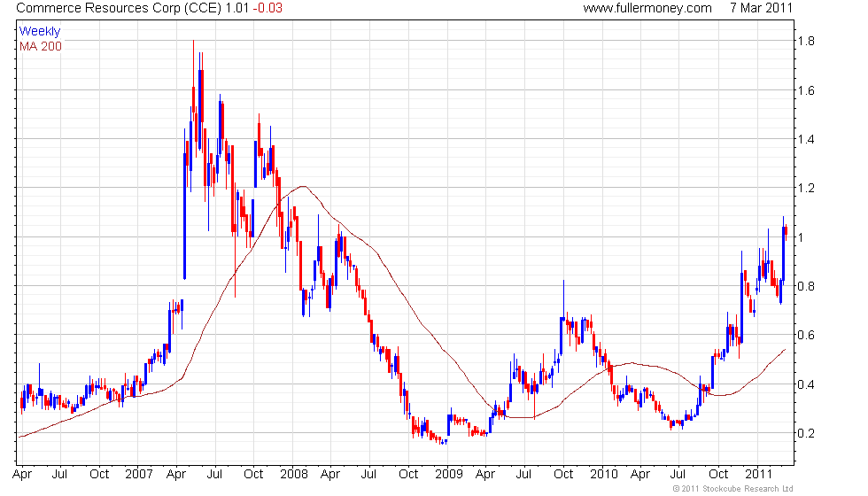Click the x-axis year label '2009'
The width and height of the screenshot is (868, 496).
point(448,475)
